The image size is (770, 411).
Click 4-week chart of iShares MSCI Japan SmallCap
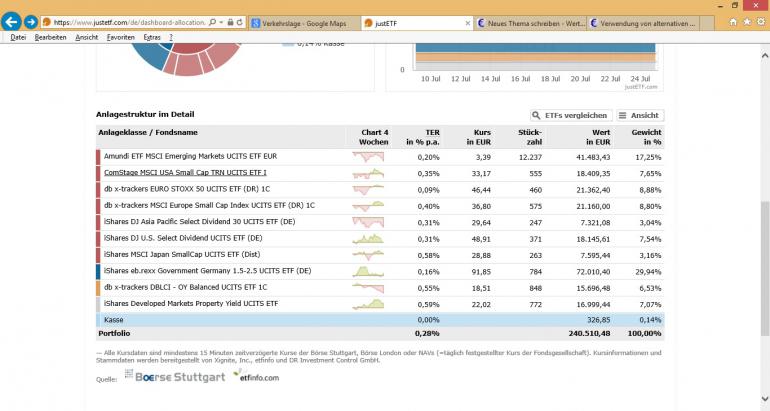click(368, 255)
